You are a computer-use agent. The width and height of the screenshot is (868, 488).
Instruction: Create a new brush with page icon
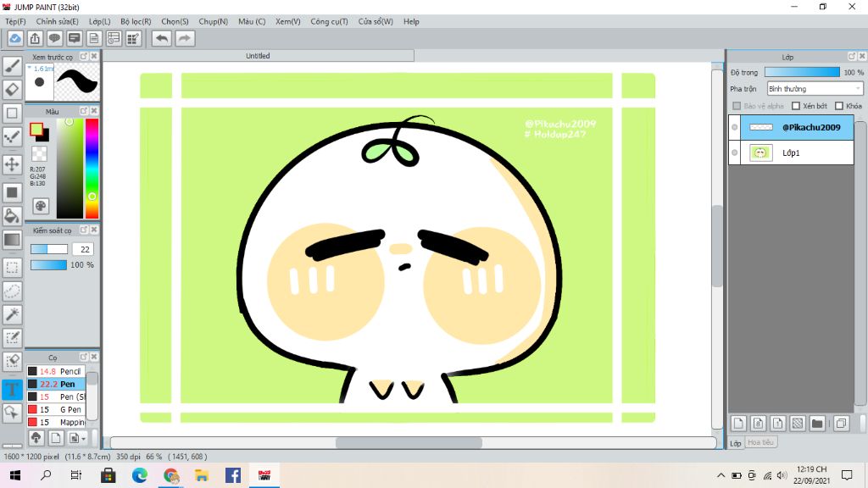[x=55, y=438]
